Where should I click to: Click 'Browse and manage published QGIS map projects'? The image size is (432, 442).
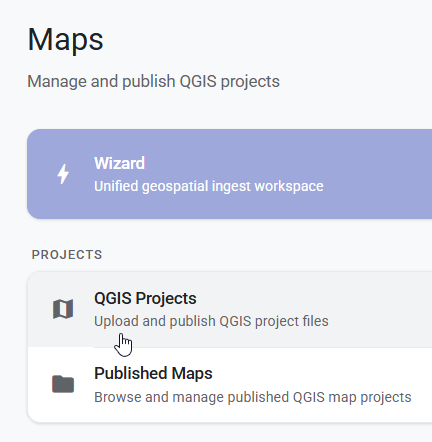click(x=253, y=397)
